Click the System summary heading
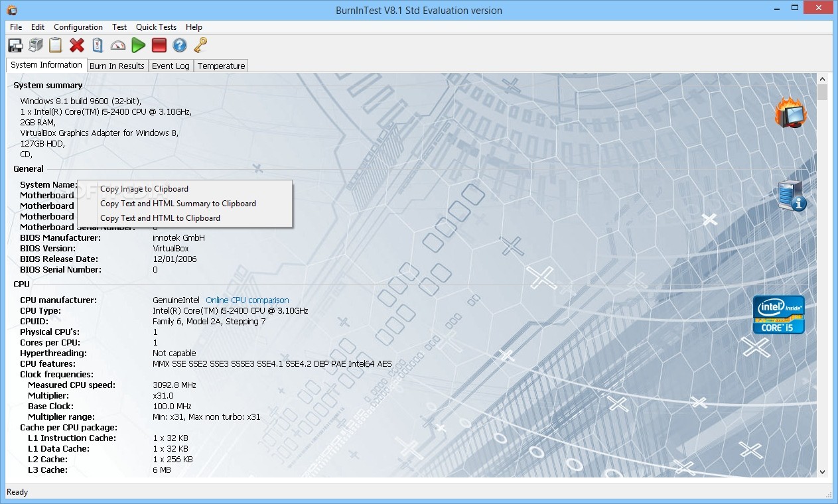 tap(48, 86)
